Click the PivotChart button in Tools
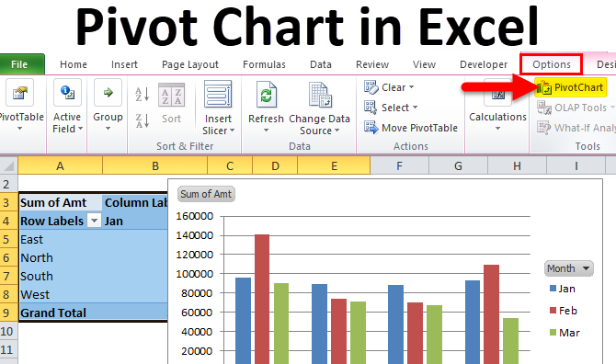Screen dimensions: 616x364 pyautogui.click(x=571, y=87)
